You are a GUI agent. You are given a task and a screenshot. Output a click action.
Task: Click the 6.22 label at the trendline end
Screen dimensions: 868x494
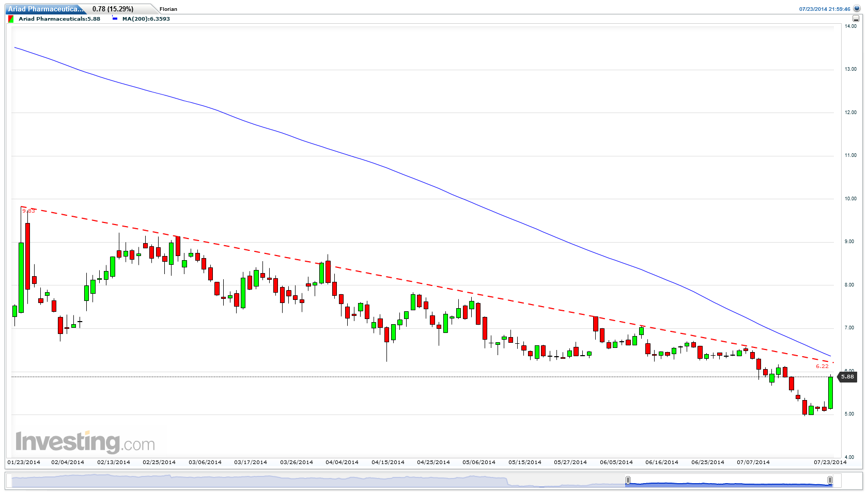(x=821, y=366)
